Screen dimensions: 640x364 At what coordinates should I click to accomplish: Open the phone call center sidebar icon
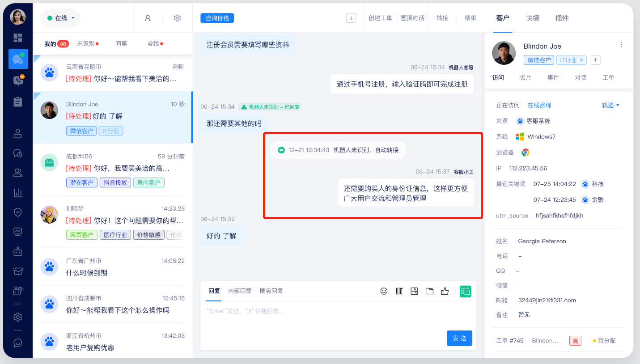(x=18, y=80)
